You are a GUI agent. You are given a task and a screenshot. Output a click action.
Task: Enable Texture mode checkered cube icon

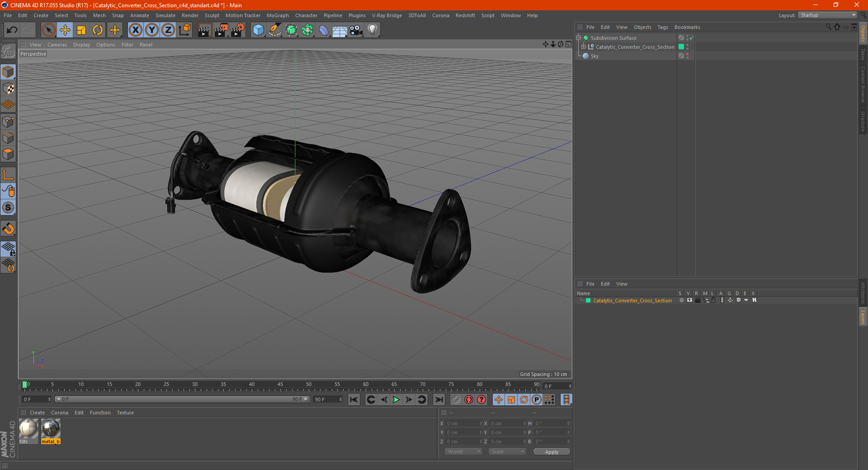coord(8,89)
